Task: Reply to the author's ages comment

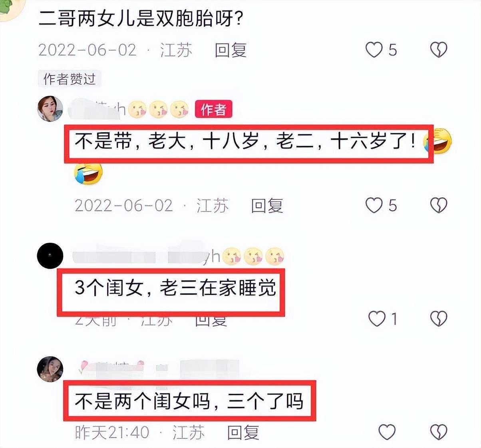Action: 267,206
